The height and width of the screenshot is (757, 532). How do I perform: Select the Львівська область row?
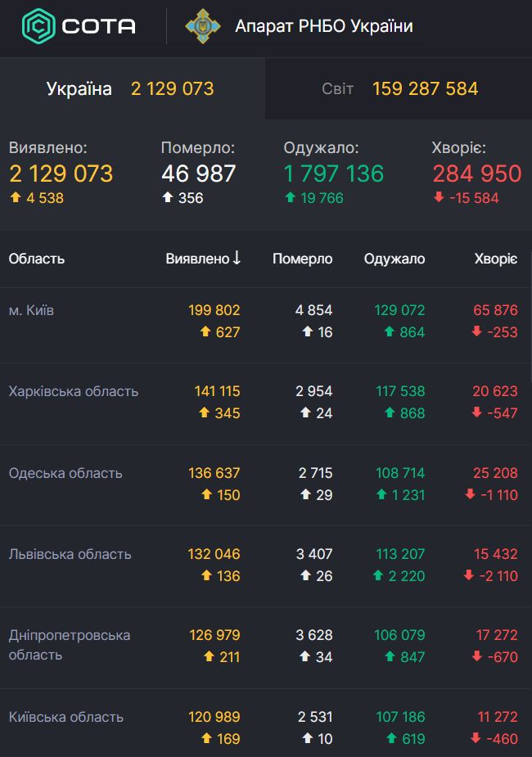70,554
